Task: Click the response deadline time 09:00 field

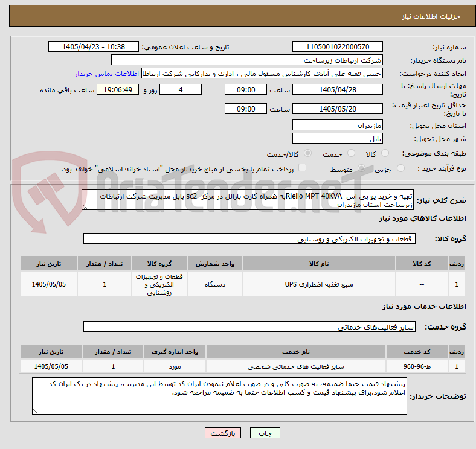Action: [246, 89]
